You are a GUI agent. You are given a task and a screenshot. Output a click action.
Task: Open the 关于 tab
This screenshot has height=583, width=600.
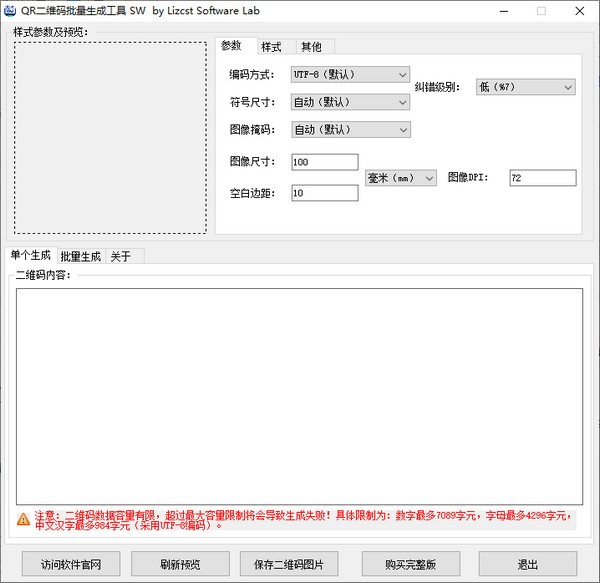pos(121,256)
